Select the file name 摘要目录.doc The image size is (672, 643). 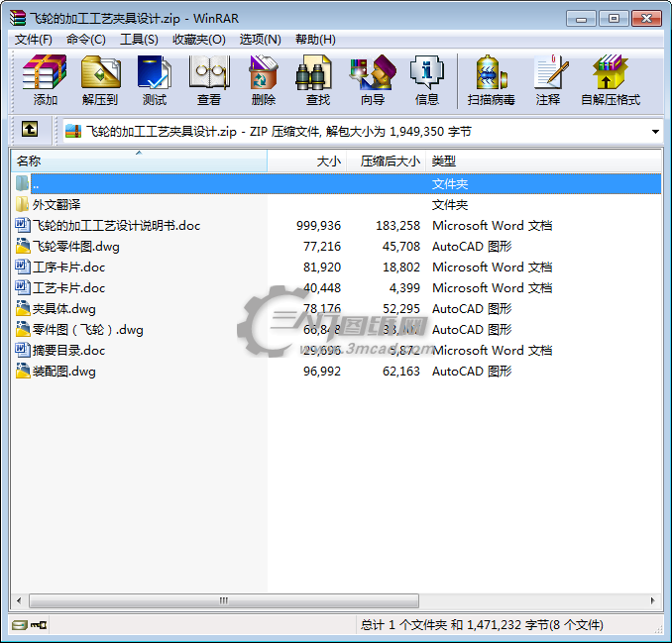click(68, 351)
